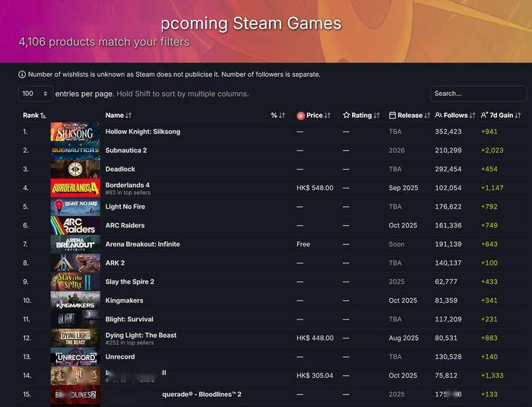Open Unrecord game link
Screen dimensions: 532x407
pyautogui.click(x=120, y=357)
